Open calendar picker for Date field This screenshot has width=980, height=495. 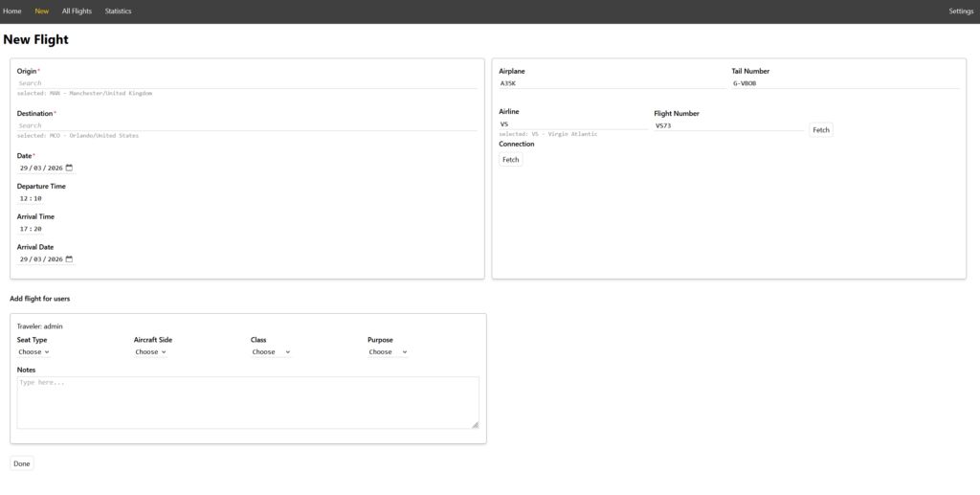(x=69, y=168)
